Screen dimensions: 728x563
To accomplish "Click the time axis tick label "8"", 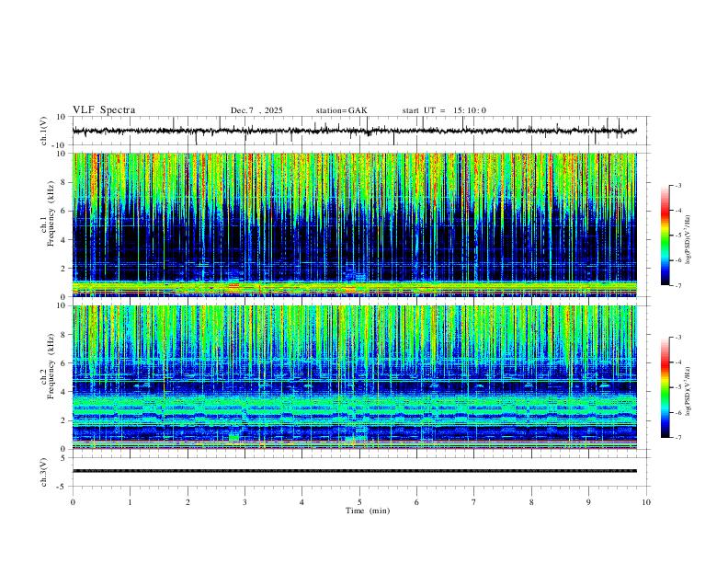I will pos(531,502).
